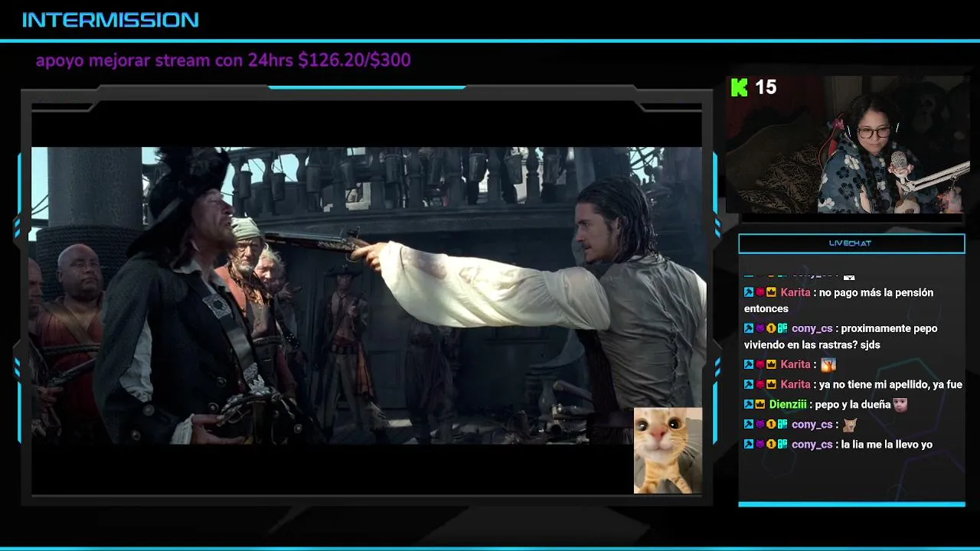Click the Dienziii username in chat
The image size is (980, 551).
click(x=788, y=404)
